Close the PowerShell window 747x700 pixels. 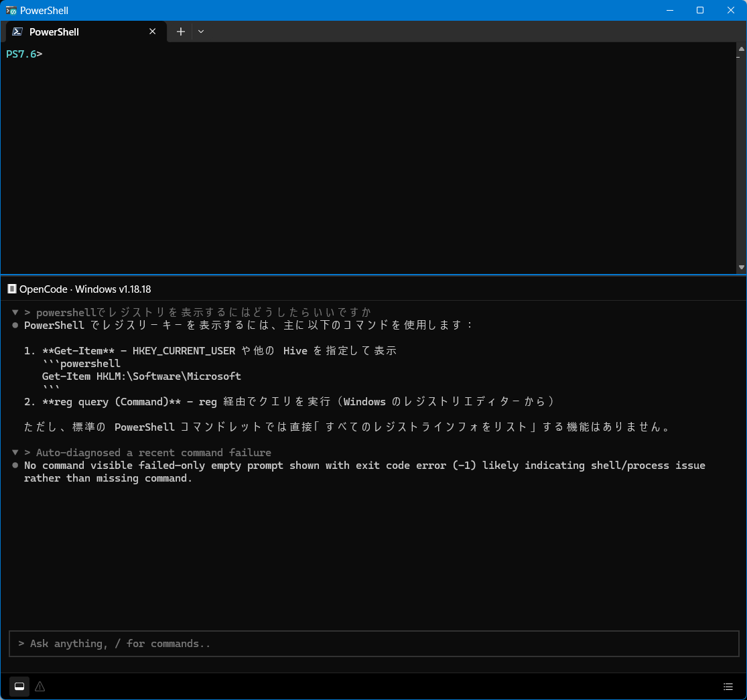731,10
